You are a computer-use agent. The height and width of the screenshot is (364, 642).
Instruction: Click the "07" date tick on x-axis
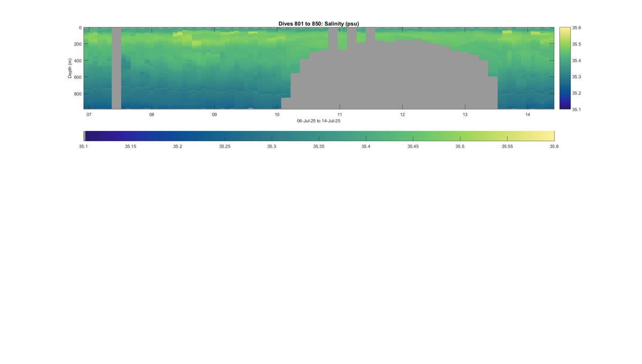coord(89,114)
